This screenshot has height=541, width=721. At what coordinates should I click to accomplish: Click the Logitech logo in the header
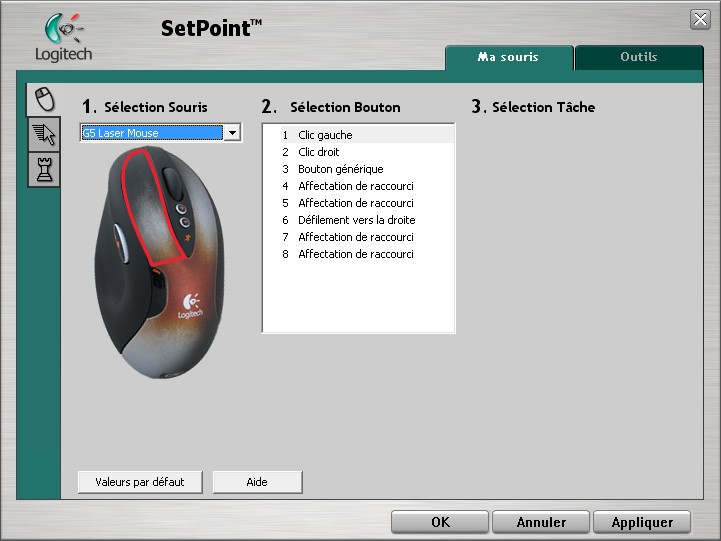63,38
